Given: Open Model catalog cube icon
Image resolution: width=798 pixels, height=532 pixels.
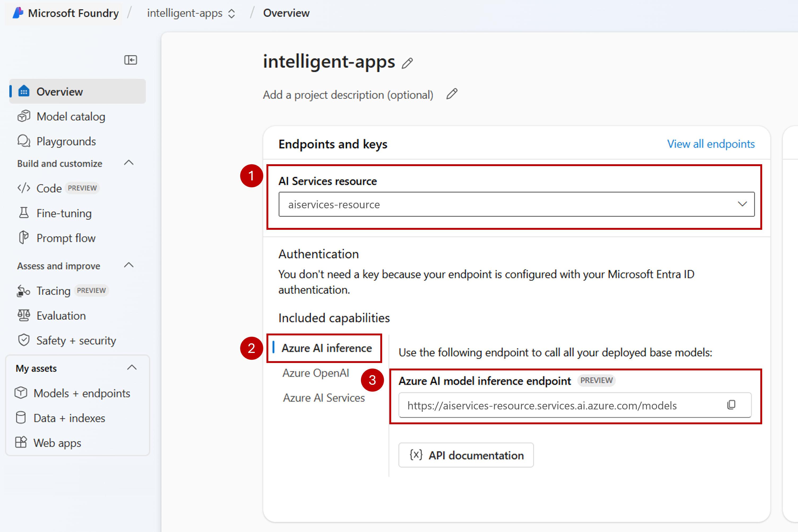Looking at the screenshot, I should [x=24, y=116].
